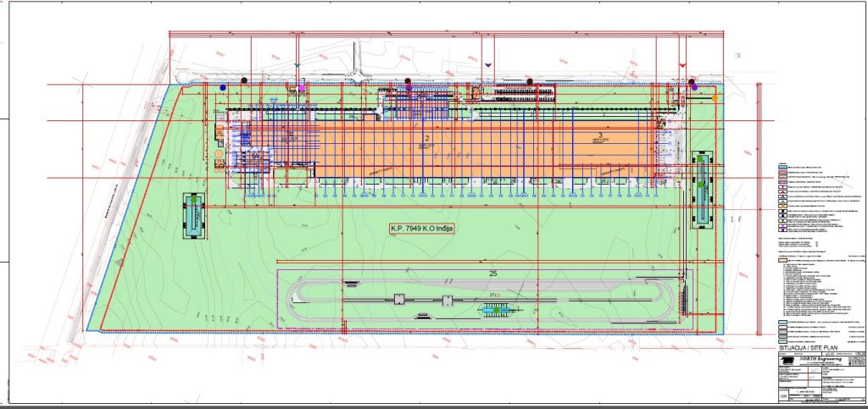
Task: Click the blue circle marker near northwest corner
Action: (223, 87)
